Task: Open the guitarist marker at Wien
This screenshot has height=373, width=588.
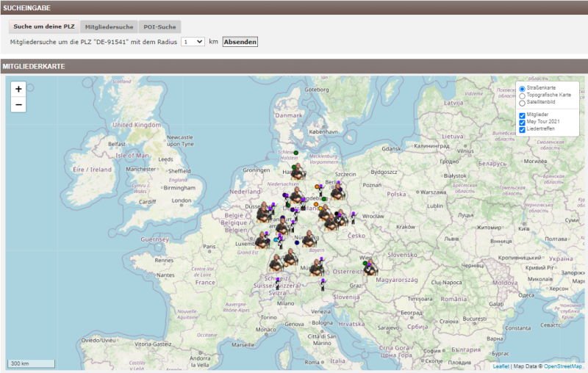Action: [371, 269]
